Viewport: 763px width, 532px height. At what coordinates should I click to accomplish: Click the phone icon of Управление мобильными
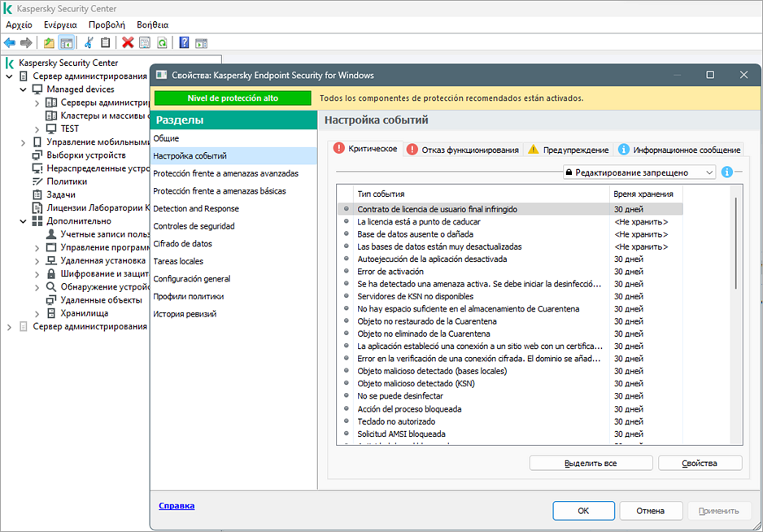coord(37,142)
